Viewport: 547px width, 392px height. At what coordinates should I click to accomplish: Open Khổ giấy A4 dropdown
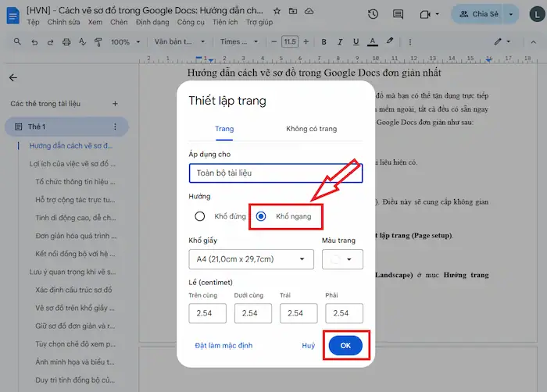251,259
